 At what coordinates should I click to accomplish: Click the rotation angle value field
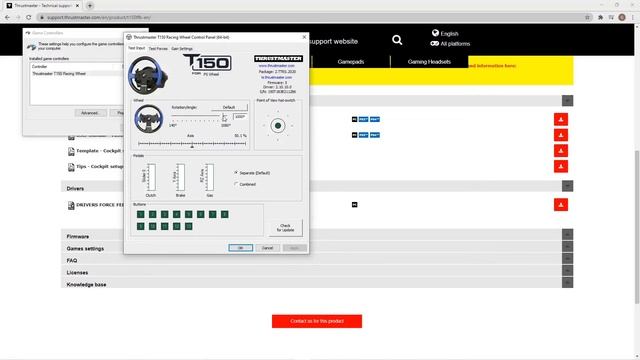pos(240,117)
